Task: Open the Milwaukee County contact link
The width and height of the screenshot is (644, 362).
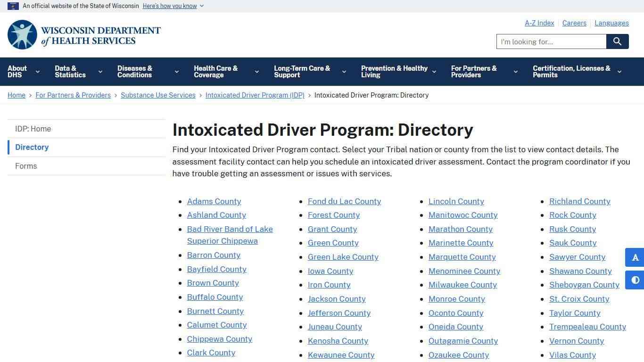Action: [462, 285]
